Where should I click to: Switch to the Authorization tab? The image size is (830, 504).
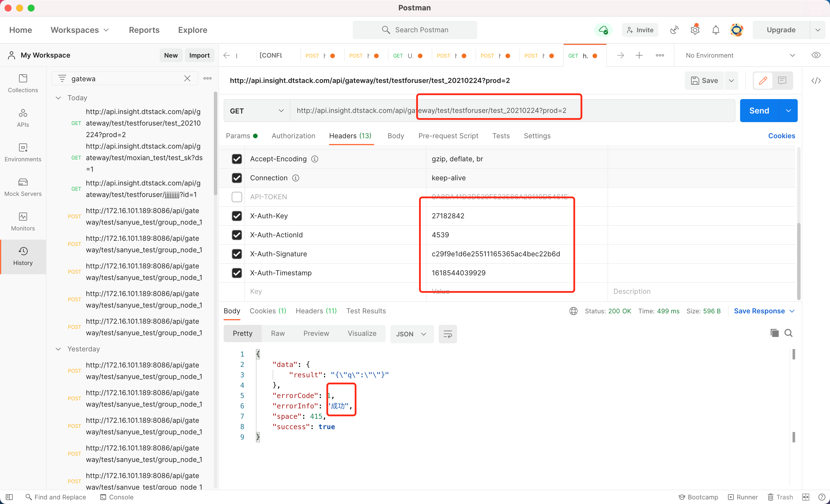(293, 136)
